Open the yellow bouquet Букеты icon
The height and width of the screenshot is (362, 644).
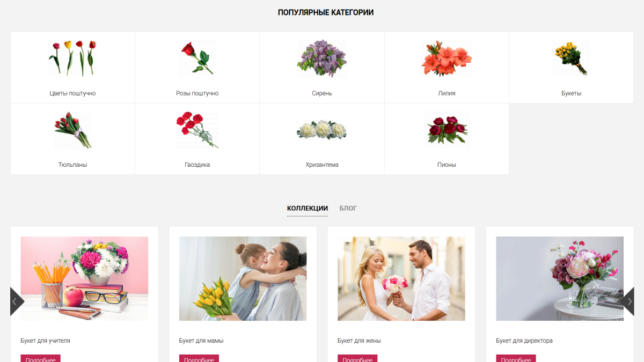click(x=571, y=58)
